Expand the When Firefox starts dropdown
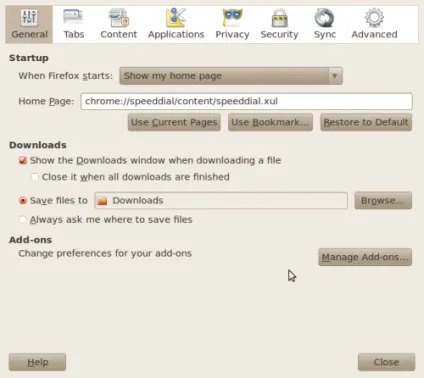Screen dimensions: 424x378 coord(231,76)
